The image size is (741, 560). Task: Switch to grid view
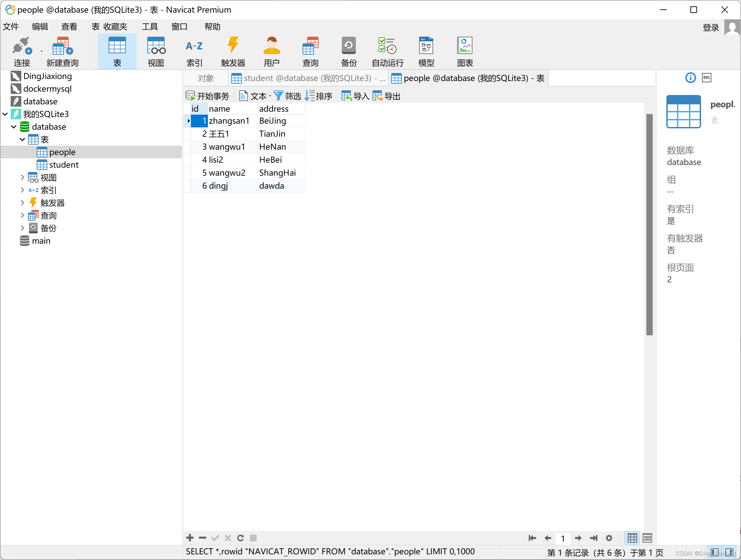click(x=632, y=538)
